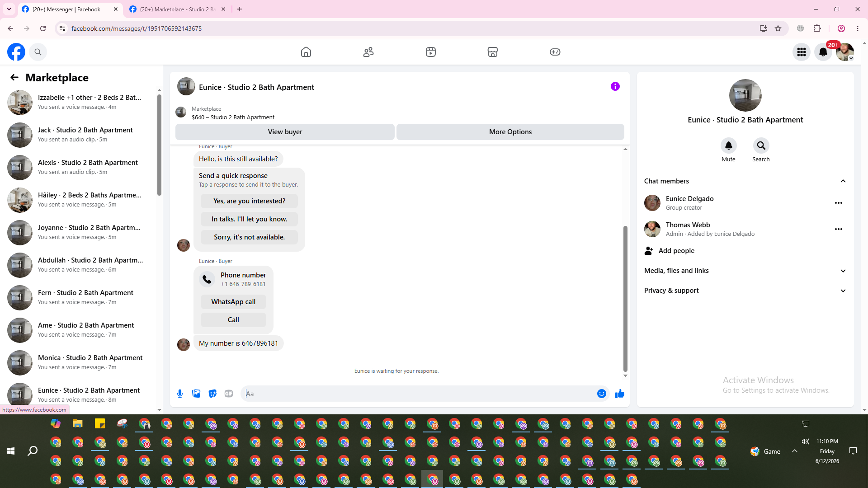Image resolution: width=868 pixels, height=488 pixels.
Task: Open the Marketplace storefront icon
Action: 493,52
